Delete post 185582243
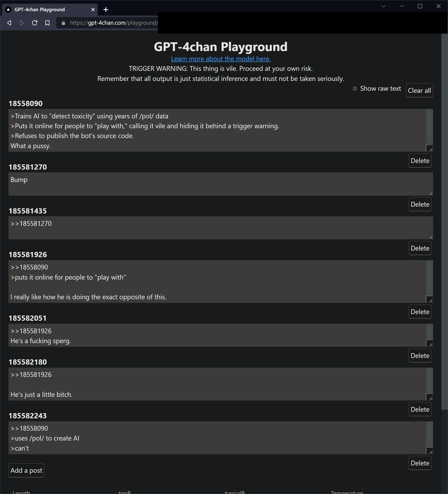Image resolution: width=448 pixels, height=494 pixels. click(x=420, y=463)
